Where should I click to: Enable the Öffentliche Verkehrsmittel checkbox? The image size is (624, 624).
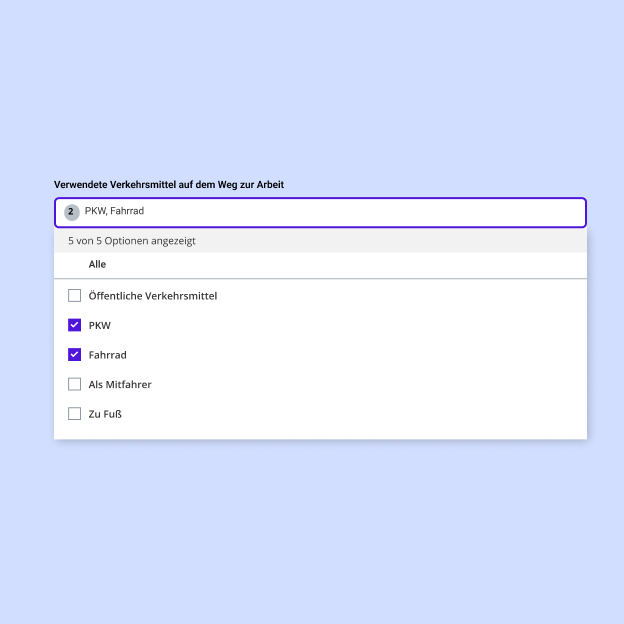tap(74, 296)
